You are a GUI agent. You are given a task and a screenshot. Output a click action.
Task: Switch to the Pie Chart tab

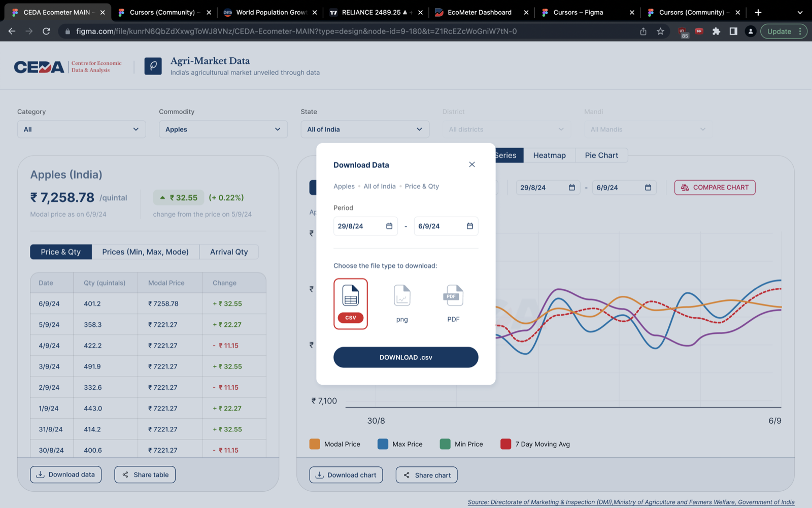pyautogui.click(x=601, y=155)
